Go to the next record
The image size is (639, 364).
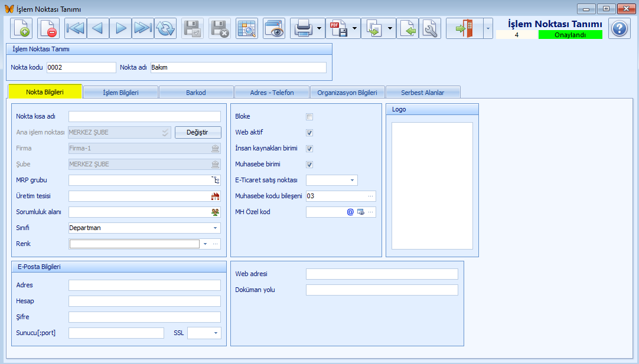coord(120,28)
